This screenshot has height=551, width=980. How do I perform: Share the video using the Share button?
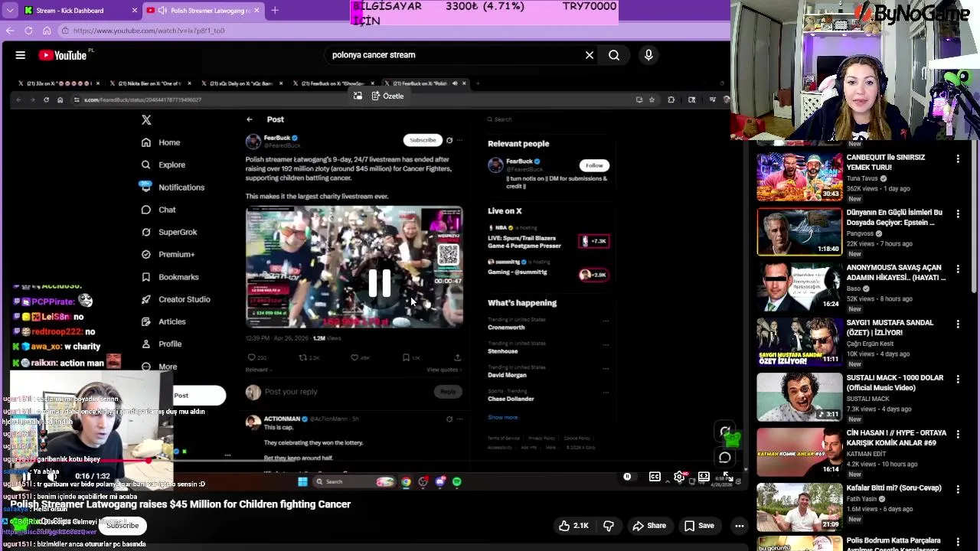pyautogui.click(x=649, y=526)
